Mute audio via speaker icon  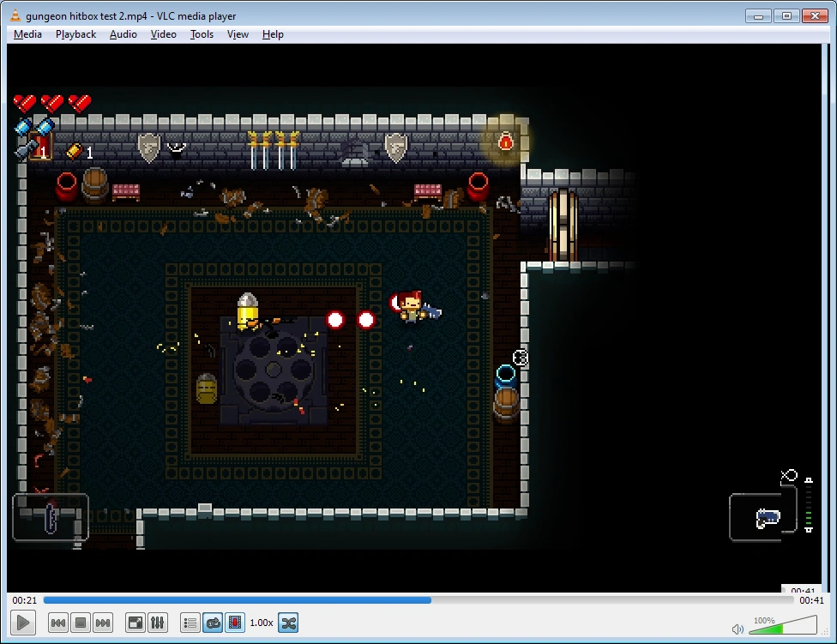point(738,629)
